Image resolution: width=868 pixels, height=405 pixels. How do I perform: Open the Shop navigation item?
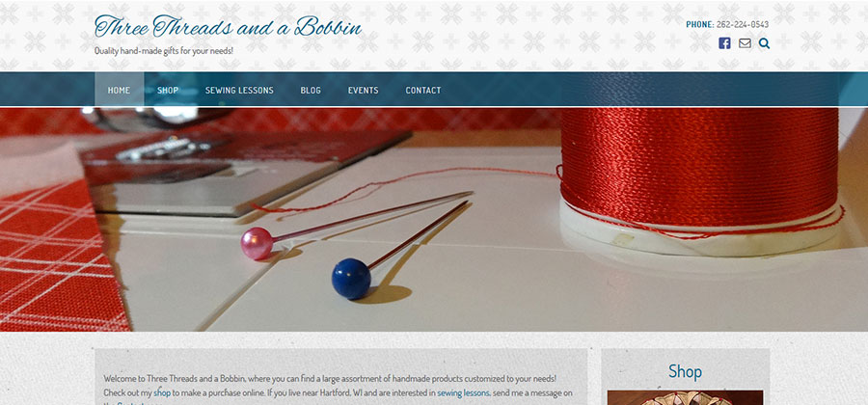[168, 90]
